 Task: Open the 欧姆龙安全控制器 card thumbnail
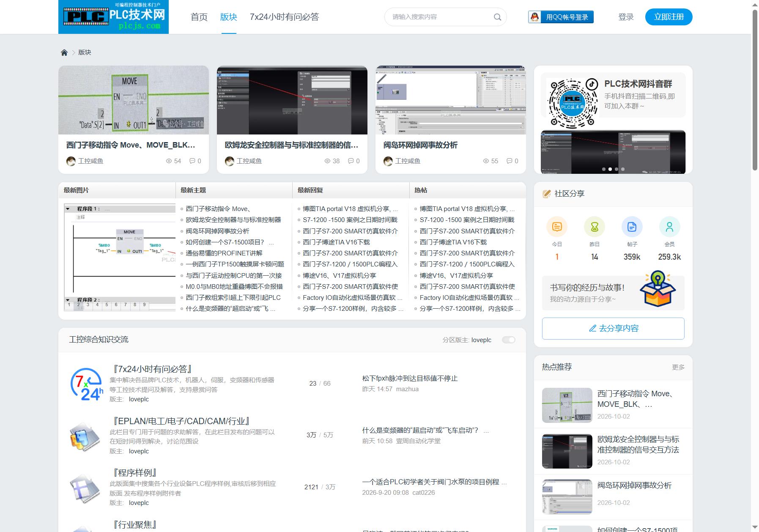click(292, 100)
